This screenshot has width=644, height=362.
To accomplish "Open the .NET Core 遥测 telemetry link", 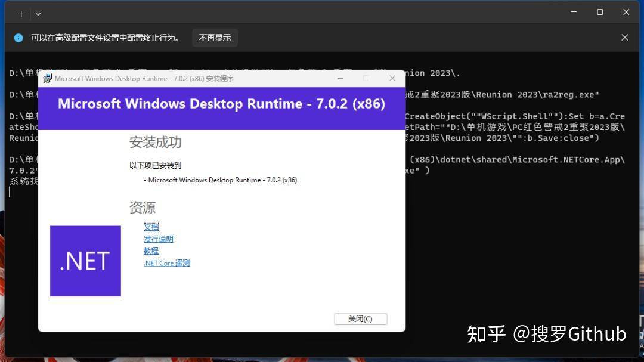I will coord(167,263).
